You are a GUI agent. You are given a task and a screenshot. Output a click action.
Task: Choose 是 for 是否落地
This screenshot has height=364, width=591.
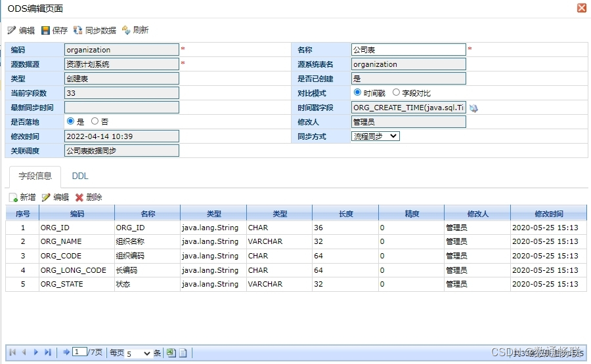click(x=70, y=121)
